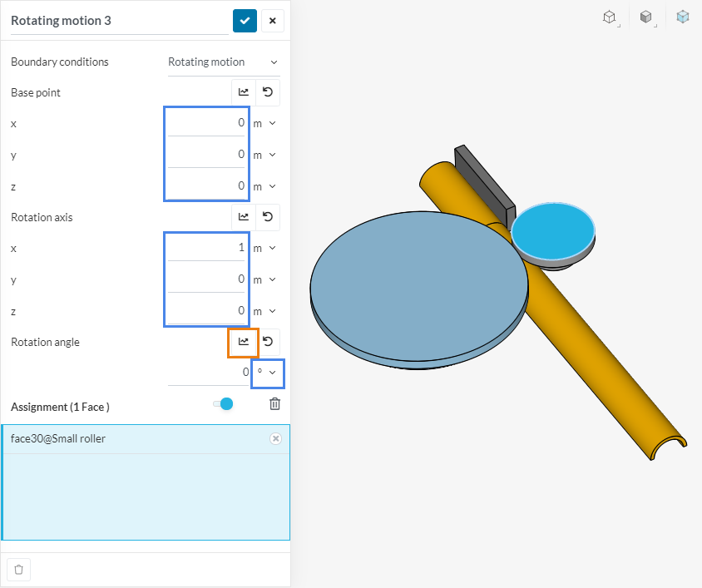Clear all assignments with the trash icon
The height and width of the screenshot is (588, 702).
click(274, 404)
